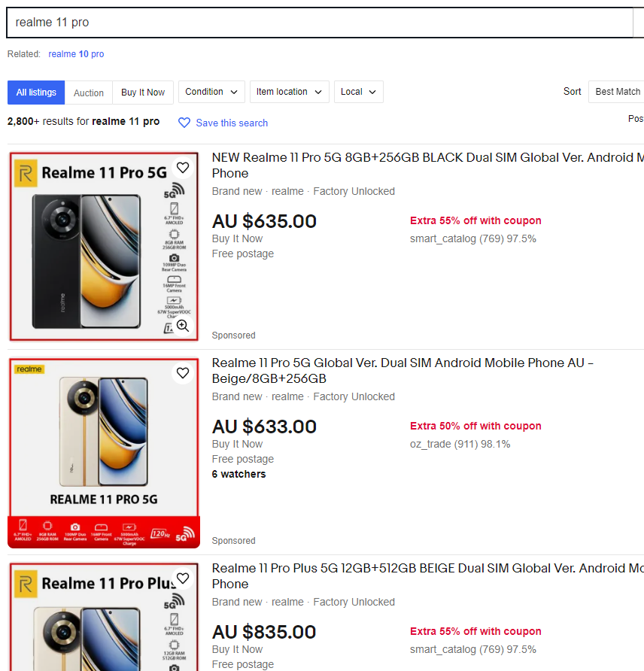The width and height of the screenshot is (644, 671).
Task: Enlarge the black Realme 11 Pro image with magnifier icon
Action: click(x=183, y=326)
